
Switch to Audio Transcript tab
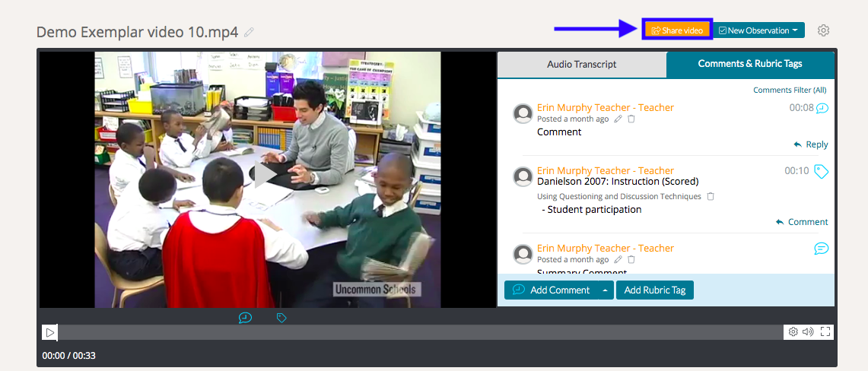(581, 65)
